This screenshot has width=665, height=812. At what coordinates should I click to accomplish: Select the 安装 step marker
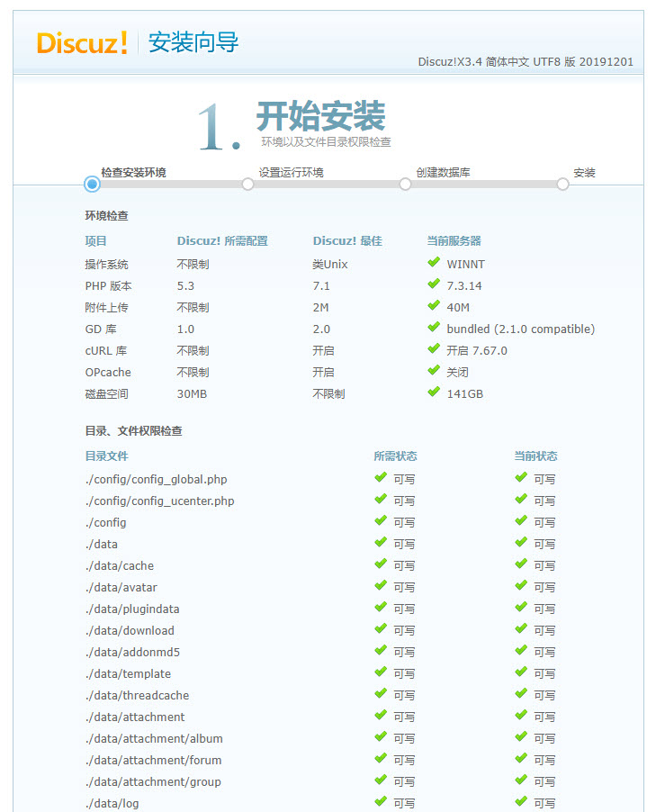click(x=562, y=185)
